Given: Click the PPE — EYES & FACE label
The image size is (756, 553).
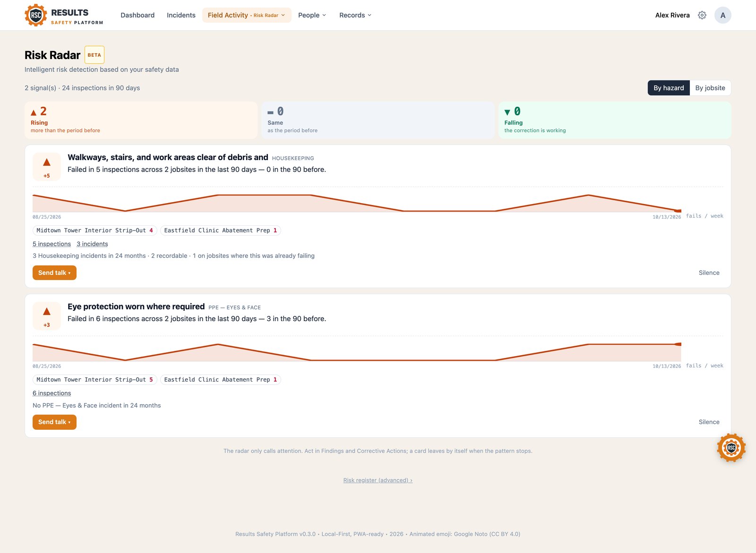Looking at the screenshot, I should tap(235, 307).
